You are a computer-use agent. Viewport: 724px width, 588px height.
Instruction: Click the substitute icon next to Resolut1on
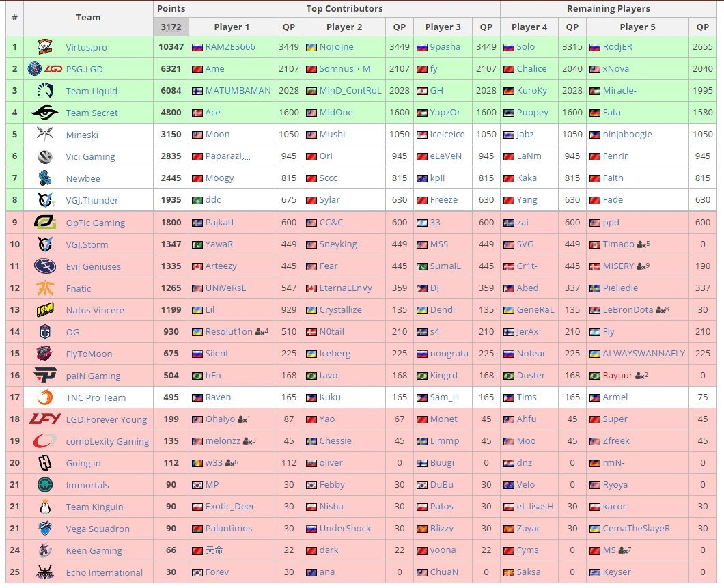click(260, 332)
